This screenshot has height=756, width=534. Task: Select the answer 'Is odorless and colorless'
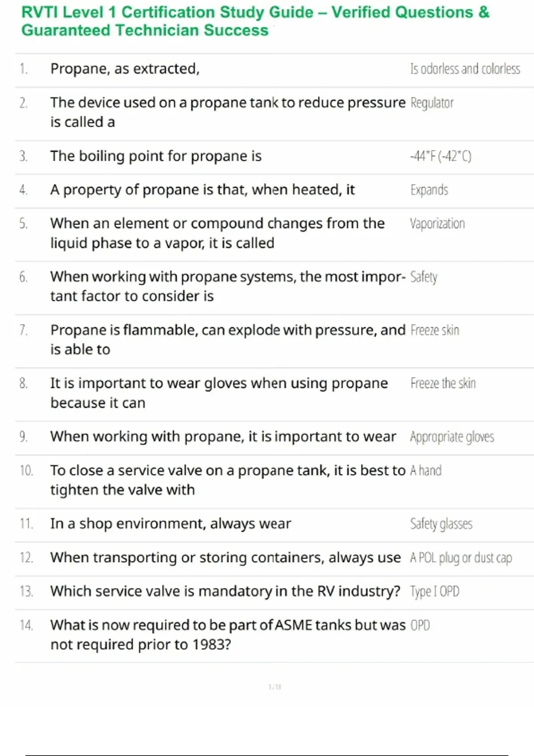[465, 69]
